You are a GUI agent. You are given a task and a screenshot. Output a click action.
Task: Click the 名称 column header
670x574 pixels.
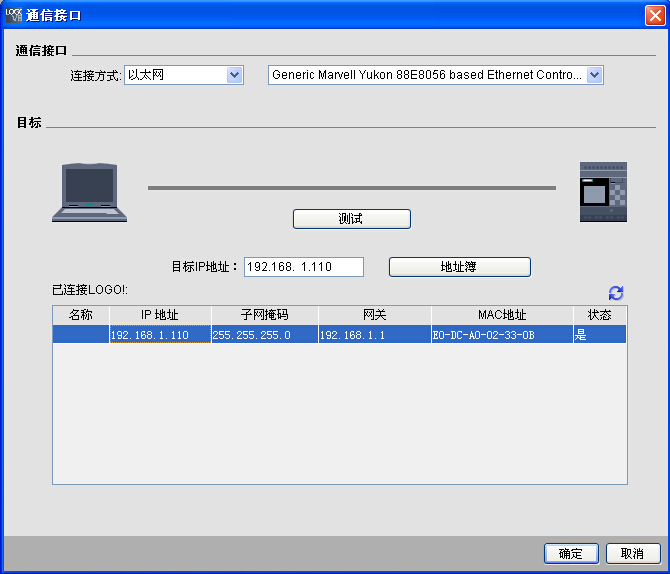81,315
